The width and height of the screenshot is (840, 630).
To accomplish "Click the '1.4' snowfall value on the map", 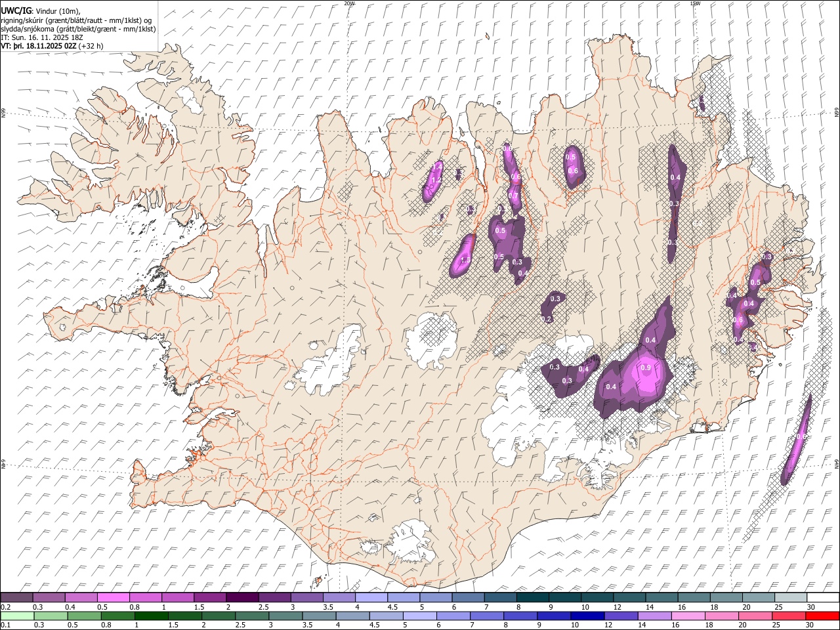I will pos(436,167).
